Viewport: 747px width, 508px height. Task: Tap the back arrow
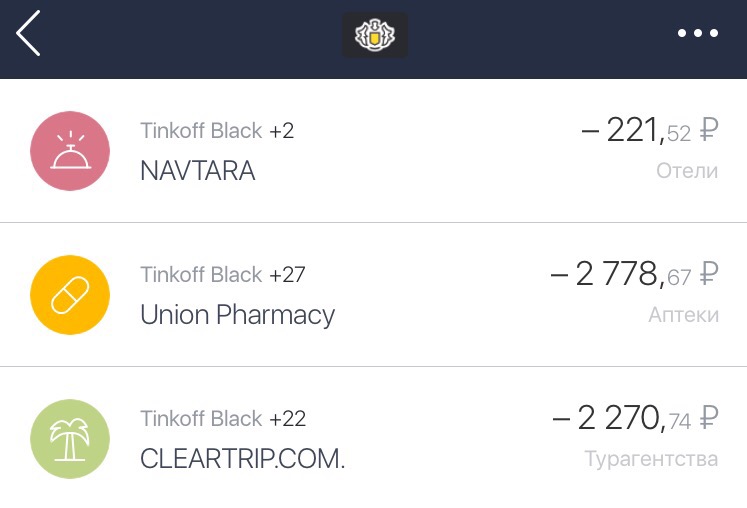29,34
